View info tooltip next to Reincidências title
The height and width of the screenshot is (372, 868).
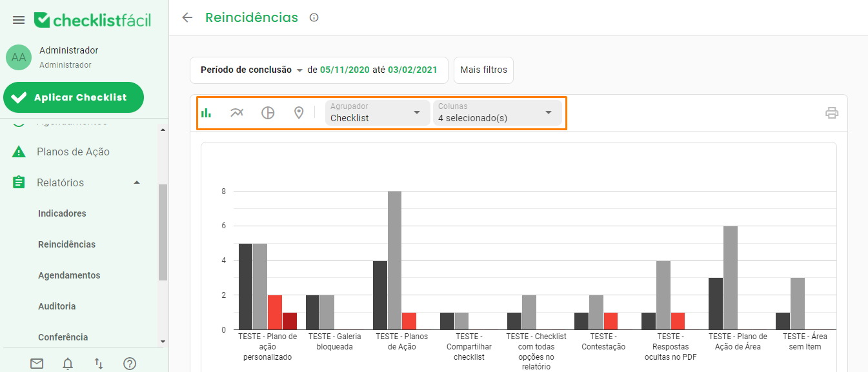point(314,17)
